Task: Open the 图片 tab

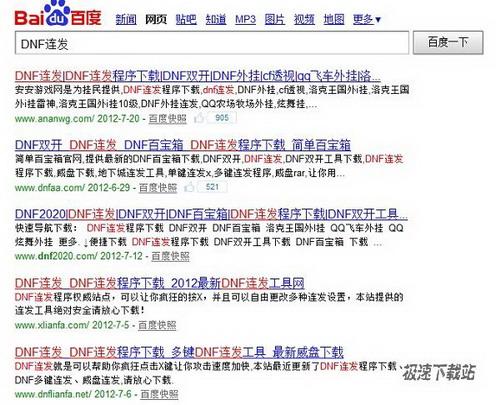Action: coord(275,19)
